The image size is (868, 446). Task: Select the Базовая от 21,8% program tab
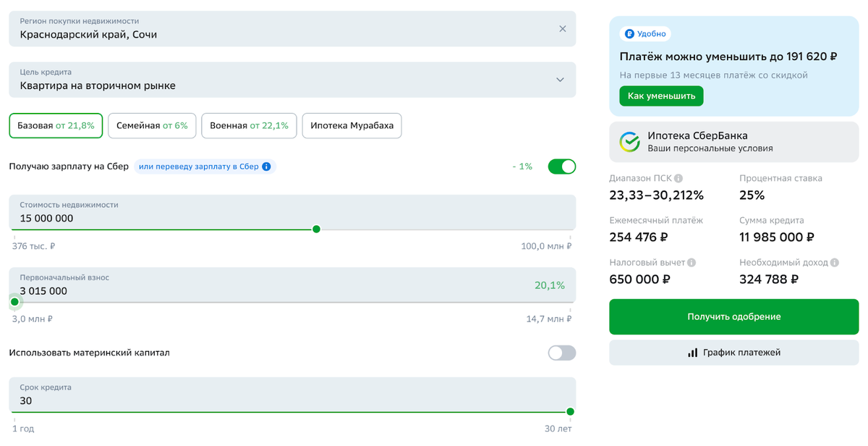point(56,125)
